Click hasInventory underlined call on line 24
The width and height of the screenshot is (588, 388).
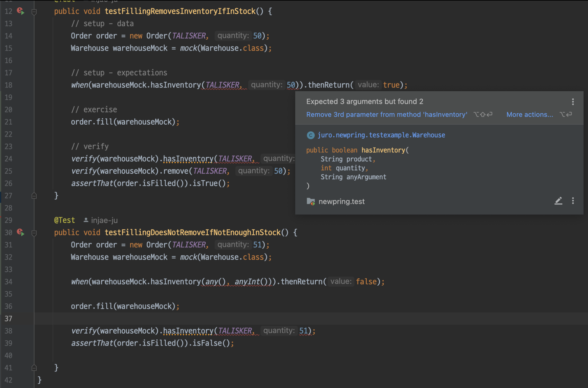[x=188, y=159]
